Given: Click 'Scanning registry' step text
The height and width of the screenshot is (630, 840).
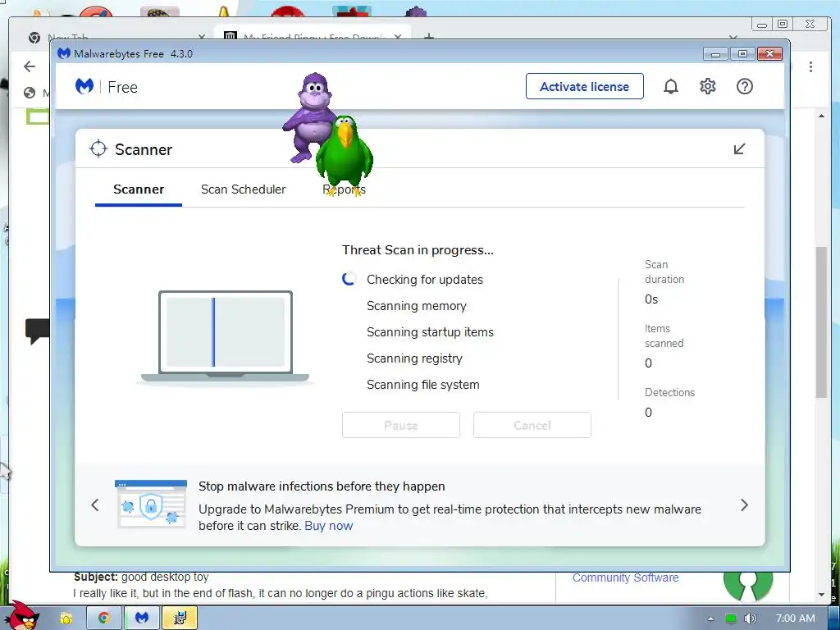Looking at the screenshot, I should click(x=414, y=358).
